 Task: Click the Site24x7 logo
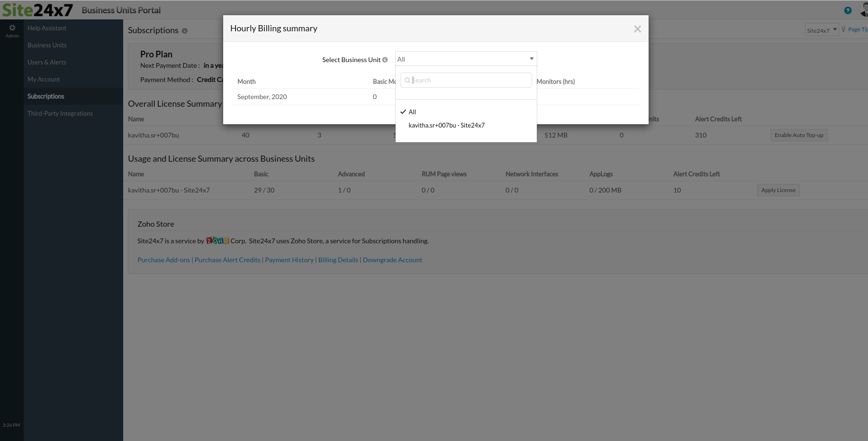click(38, 10)
